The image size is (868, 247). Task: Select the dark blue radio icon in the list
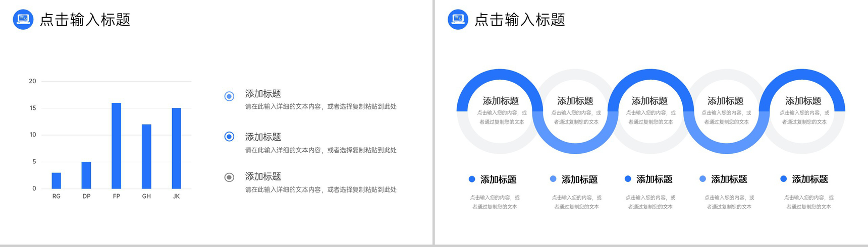click(x=229, y=137)
